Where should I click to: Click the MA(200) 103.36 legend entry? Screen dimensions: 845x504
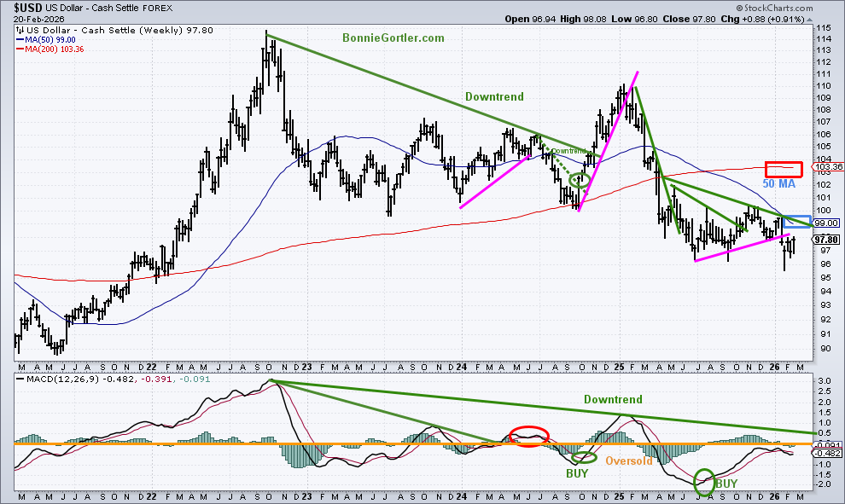(55, 49)
